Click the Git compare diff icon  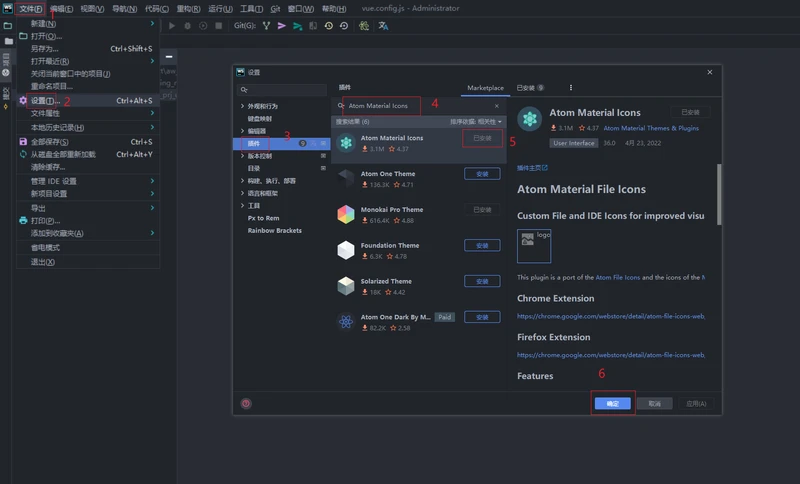point(313,26)
